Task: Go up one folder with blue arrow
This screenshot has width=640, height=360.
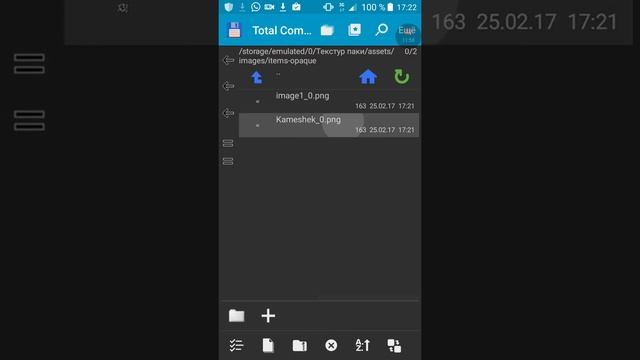Action: tap(257, 77)
